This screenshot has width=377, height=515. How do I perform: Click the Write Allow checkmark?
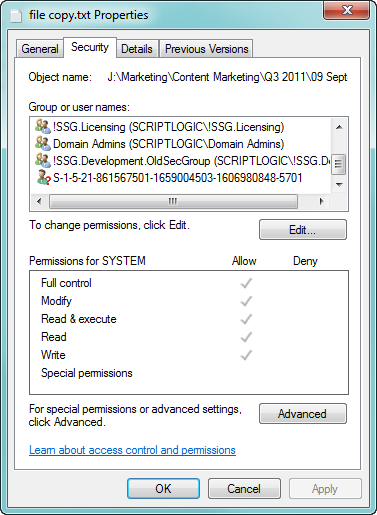(x=246, y=355)
